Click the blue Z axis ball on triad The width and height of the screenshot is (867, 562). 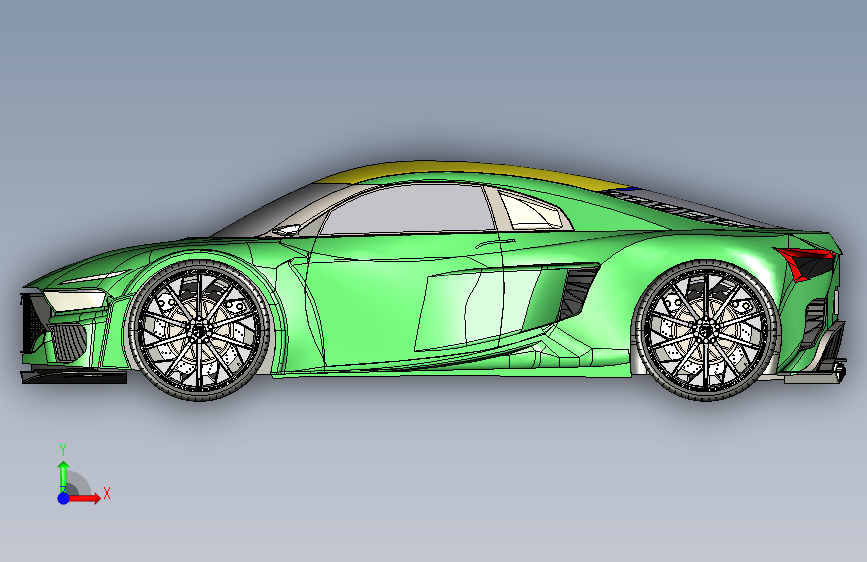[64, 498]
